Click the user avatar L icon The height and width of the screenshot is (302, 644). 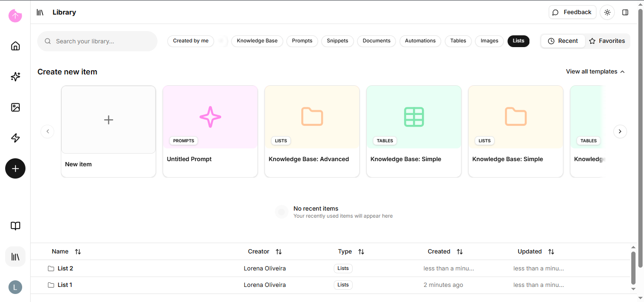coord(15,287)
